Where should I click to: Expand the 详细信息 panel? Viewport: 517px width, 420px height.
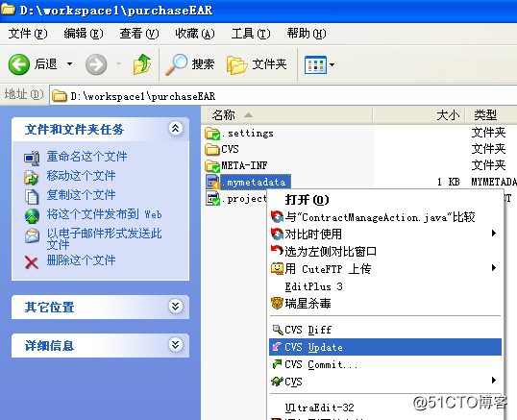176,345
